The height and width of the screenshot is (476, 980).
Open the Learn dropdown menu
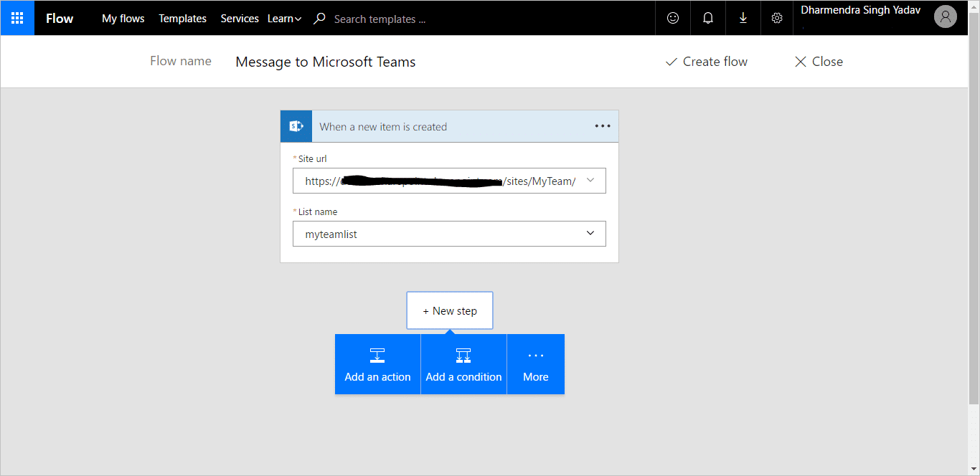(x=284, y=19)
